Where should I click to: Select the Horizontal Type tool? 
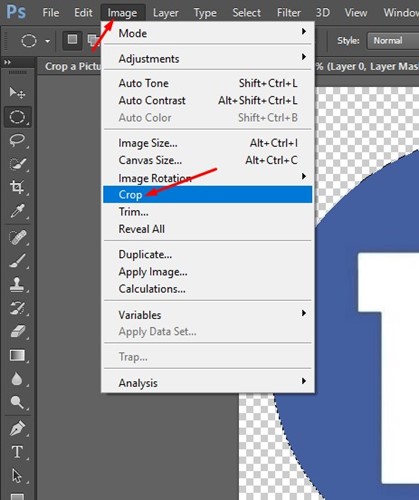[17, 452]
